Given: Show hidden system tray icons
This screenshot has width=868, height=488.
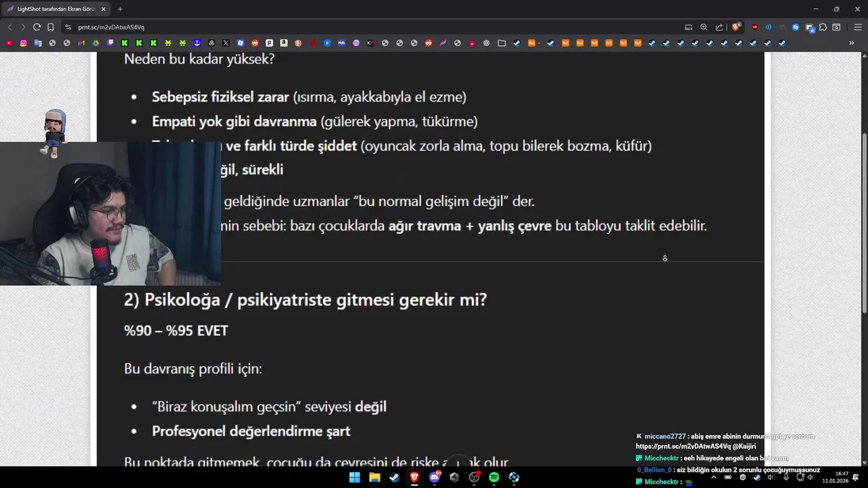Looking at the screenshot, I should pyautogui.click(x=713, y=477).
